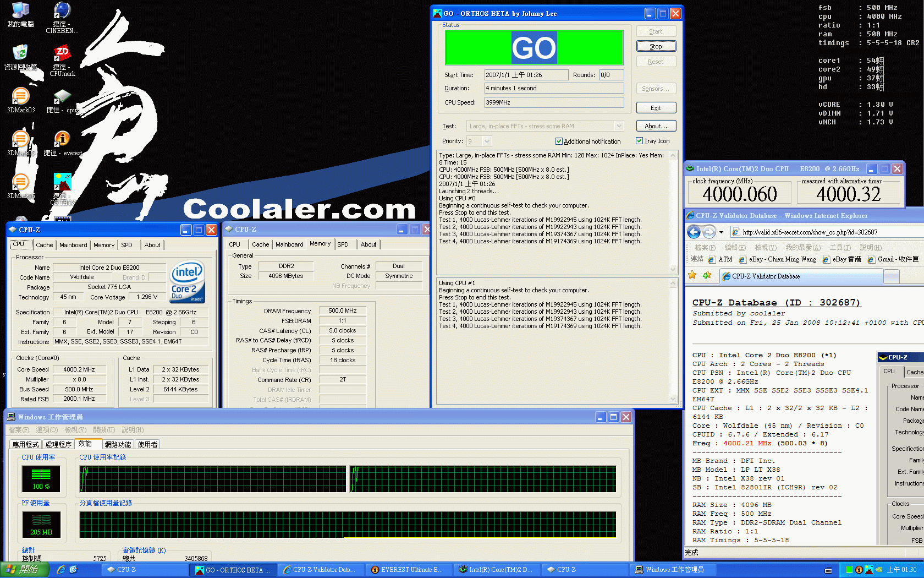
Task: Click the scroll-down arrow of the ORTHOS CPU #1 log
Action: [673, 399]
